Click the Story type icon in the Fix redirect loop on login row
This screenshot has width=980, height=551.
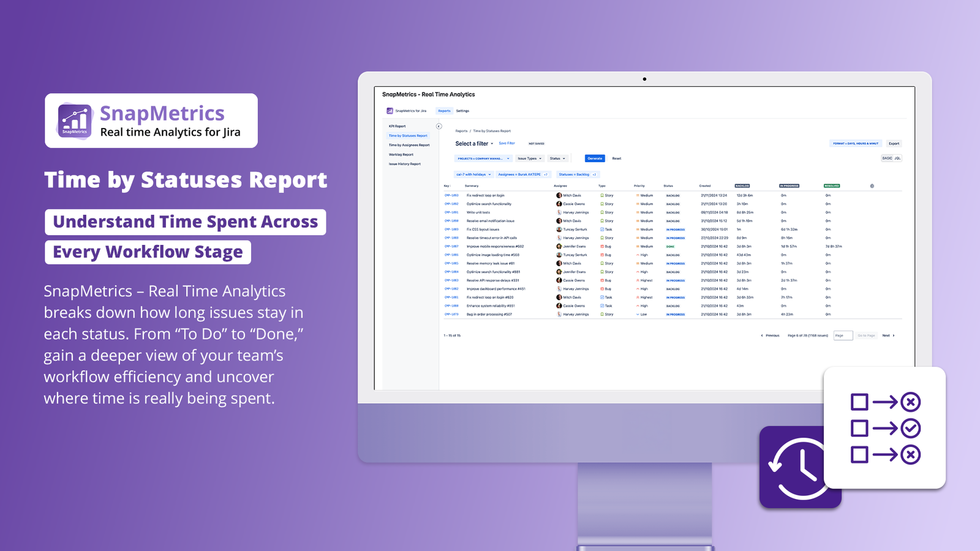[602, 195]
